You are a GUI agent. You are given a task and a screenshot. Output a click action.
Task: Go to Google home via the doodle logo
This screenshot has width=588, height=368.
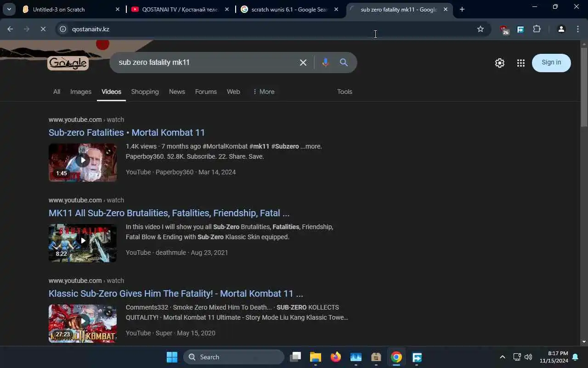click(68, 63)
